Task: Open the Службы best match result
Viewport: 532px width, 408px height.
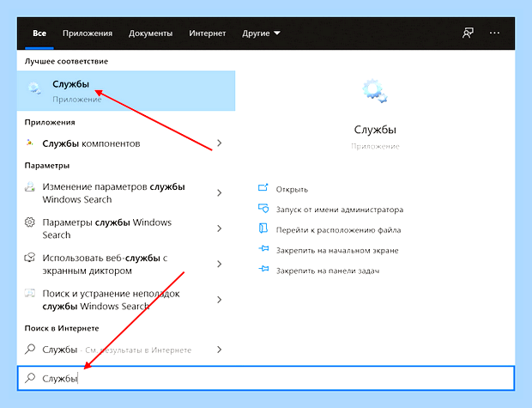Action: [x=126, y=91]
